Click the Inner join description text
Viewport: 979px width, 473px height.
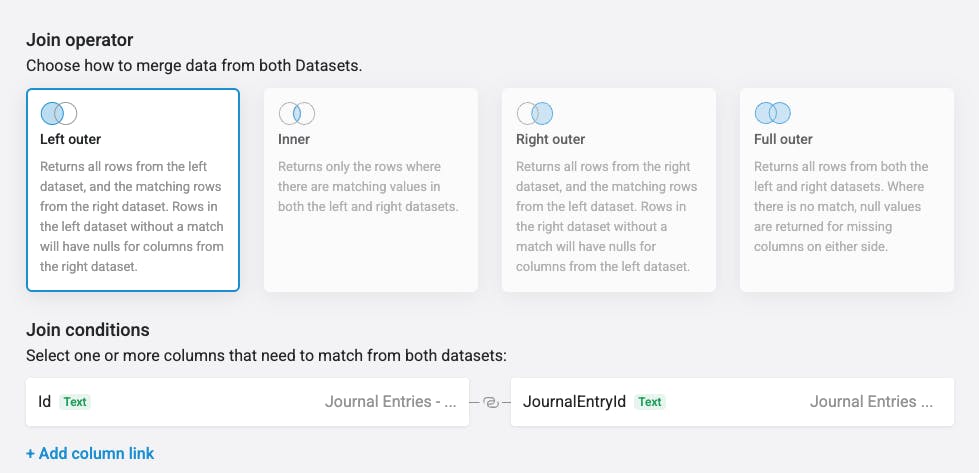pos(368,187)
